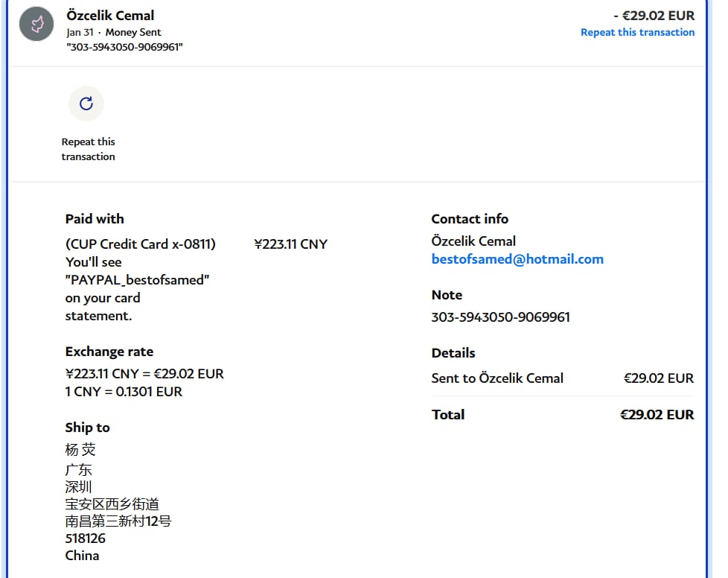Image resolution: width=728 pixels, height=578 pixels.
Task: Select the postal code 518126
Action: pyautogui.click(x=85, y=538)
